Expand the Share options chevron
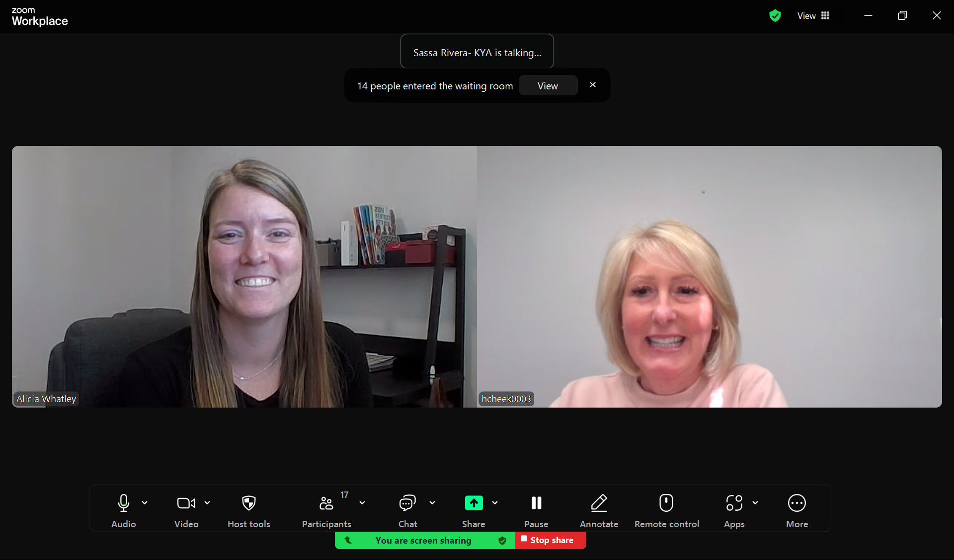 (495, 503)
